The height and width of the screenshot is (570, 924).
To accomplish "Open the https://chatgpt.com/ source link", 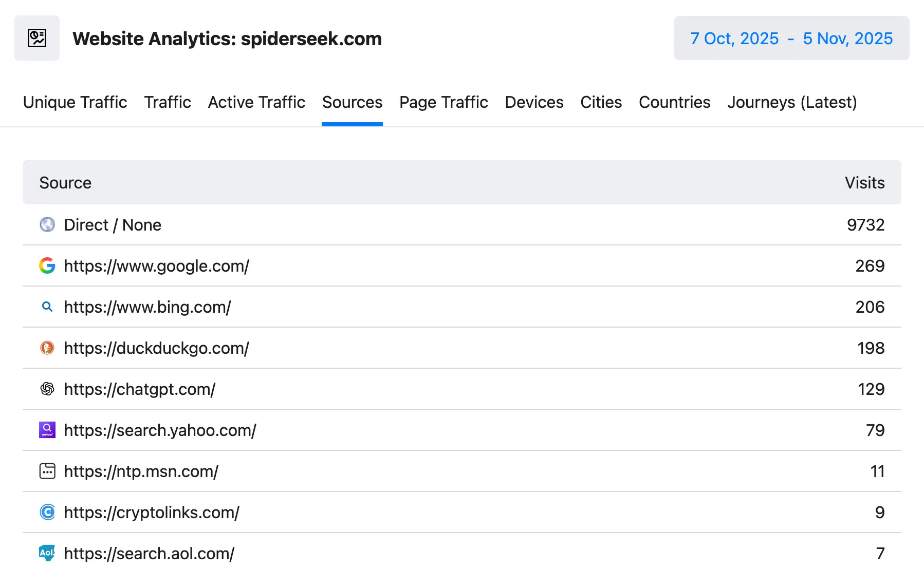I will tap(140, 389).
